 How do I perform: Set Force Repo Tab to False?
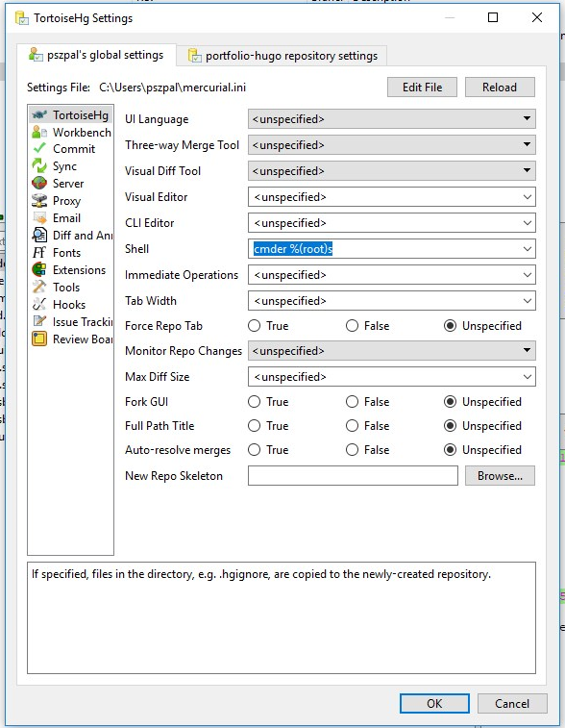point(352,326)
